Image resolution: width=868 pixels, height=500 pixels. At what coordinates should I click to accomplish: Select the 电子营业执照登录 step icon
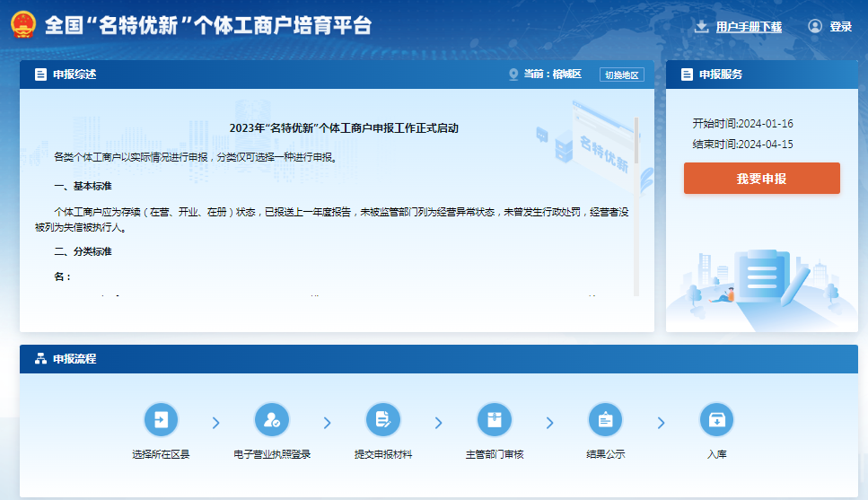pyautogui.click(x=272, y=419)
